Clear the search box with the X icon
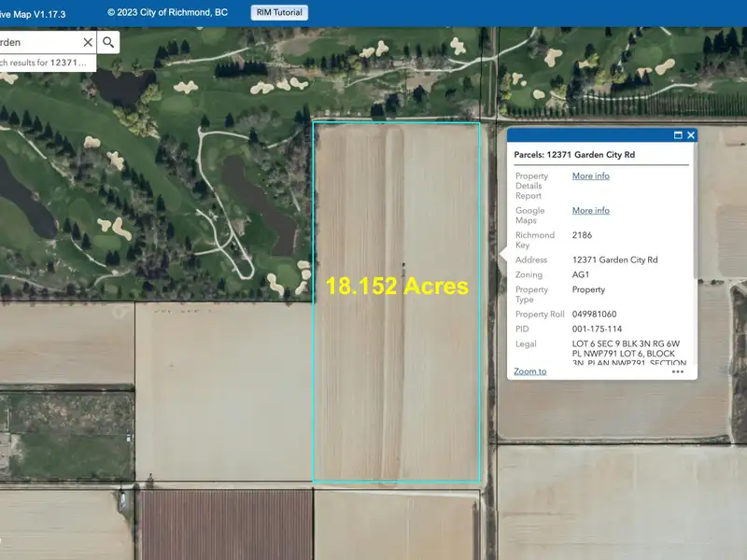 point(88,42)
